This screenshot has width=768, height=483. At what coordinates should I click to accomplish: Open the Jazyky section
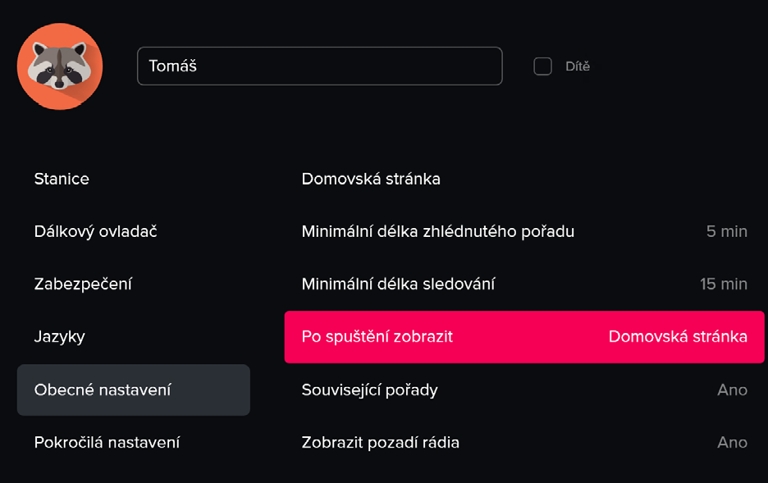point(60,337)
